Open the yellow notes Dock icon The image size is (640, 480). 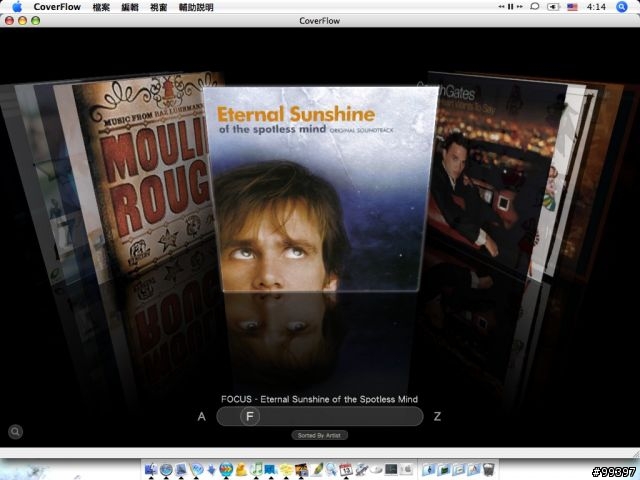point(287,469)
